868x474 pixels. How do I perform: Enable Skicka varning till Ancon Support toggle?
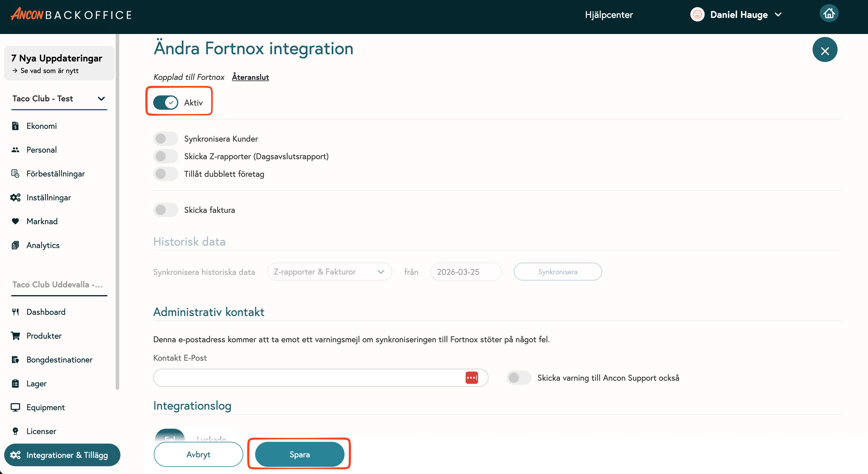[x=519, y=378]
